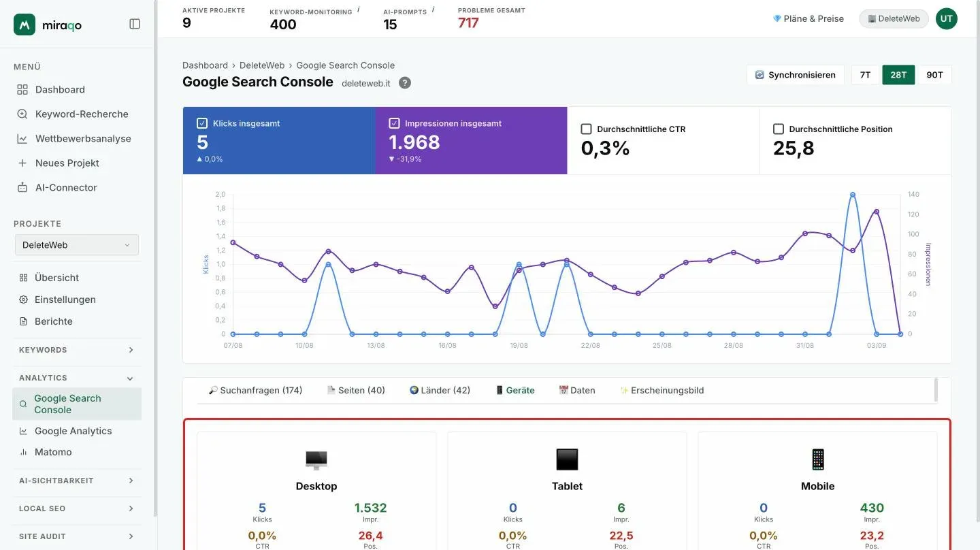Open the DeleteWeb project dropdown
This screenshot has width=980, height=550.
77,245
